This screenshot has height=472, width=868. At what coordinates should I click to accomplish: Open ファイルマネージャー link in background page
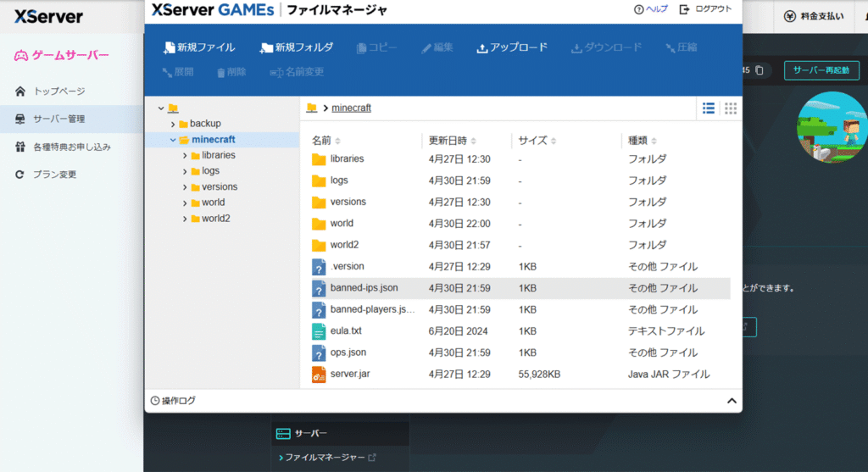326,458
